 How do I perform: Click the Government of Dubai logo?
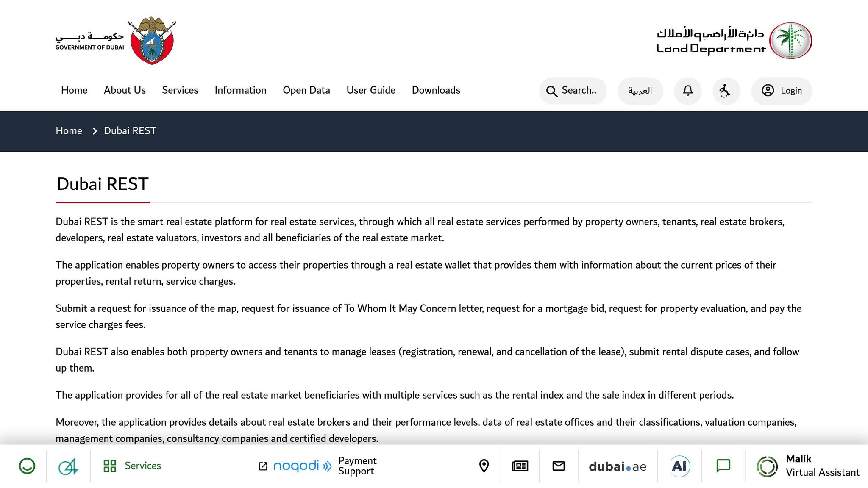tap(116, 40)
